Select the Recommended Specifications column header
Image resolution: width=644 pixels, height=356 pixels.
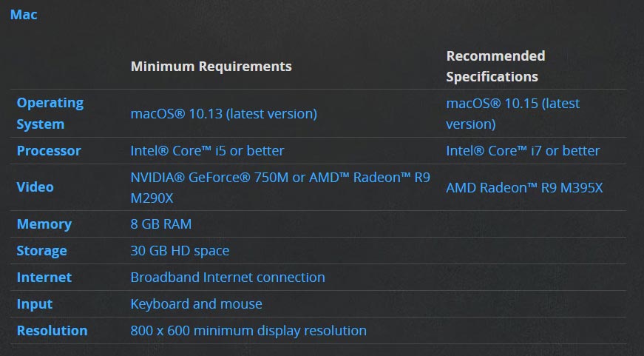495,66
